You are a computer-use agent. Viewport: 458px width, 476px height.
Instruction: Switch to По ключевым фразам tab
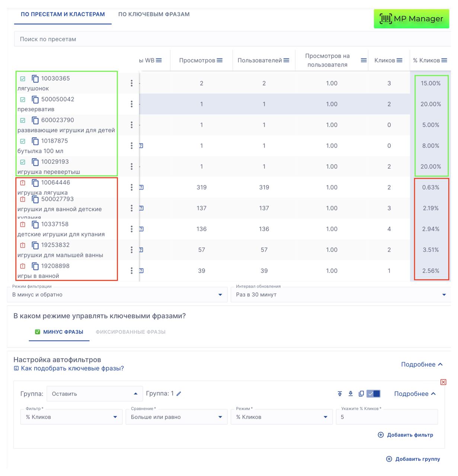coord(154,15)
